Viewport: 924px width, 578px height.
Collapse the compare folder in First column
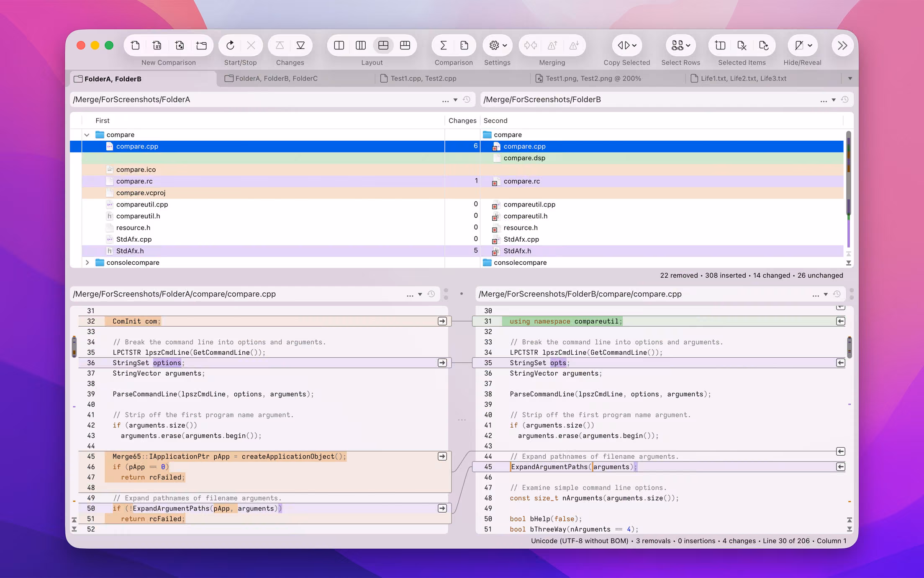(x=87, y=135)
